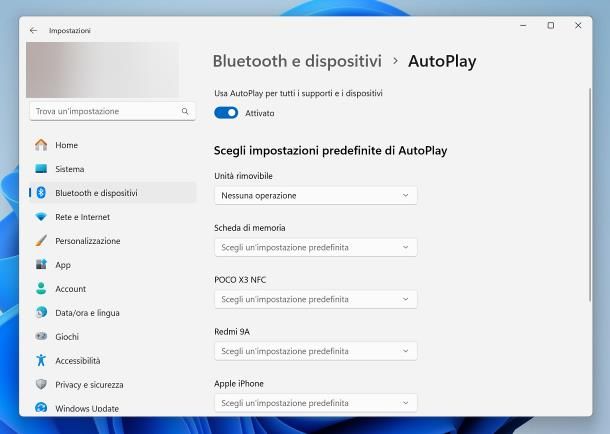Click the Trova un'impostazione search field
Viewport: 610px width, 434px height.
click(112, 111)
